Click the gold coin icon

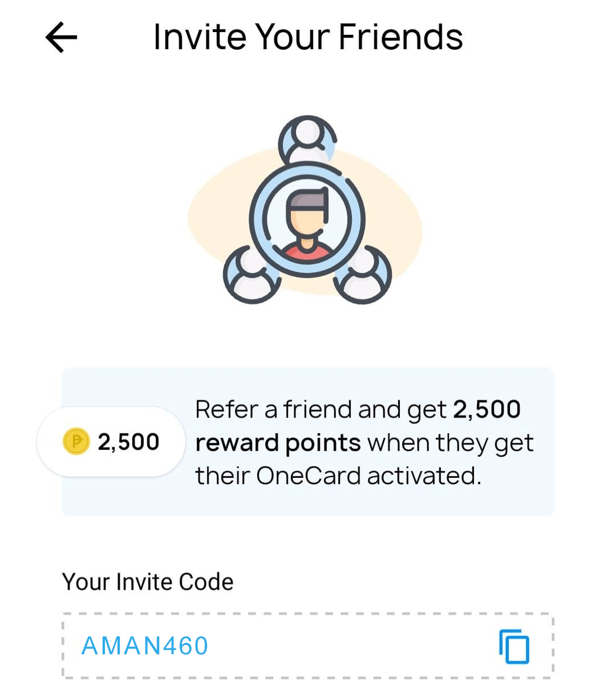(76, 442)
